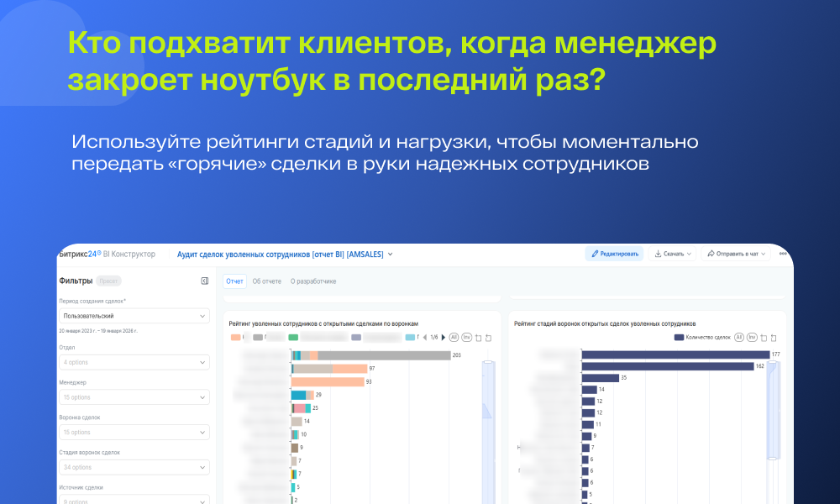Click the bar with value 97

point(329,369)
